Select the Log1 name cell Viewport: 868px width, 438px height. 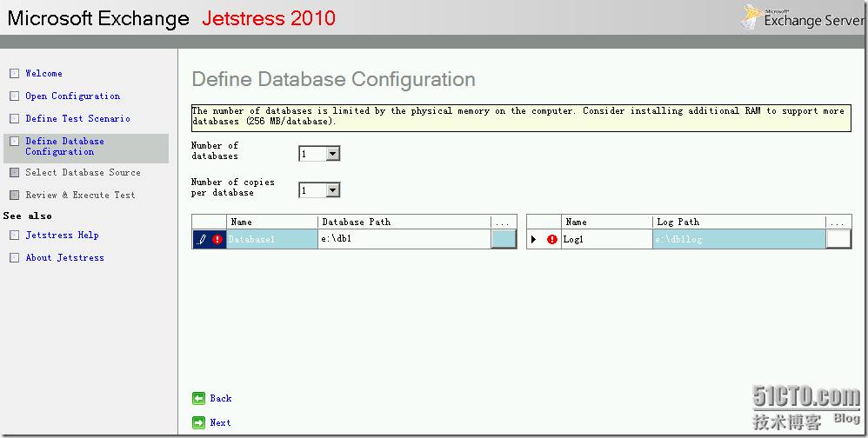tap(607, 240)
